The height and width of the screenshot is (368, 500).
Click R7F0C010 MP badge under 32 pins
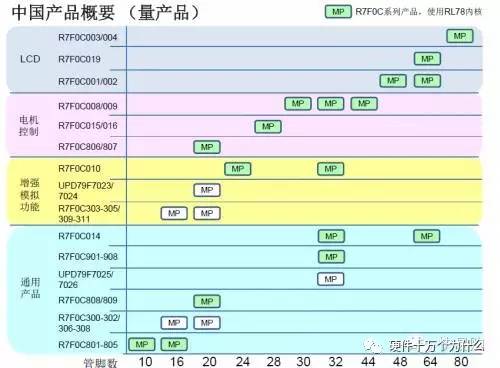330,169
